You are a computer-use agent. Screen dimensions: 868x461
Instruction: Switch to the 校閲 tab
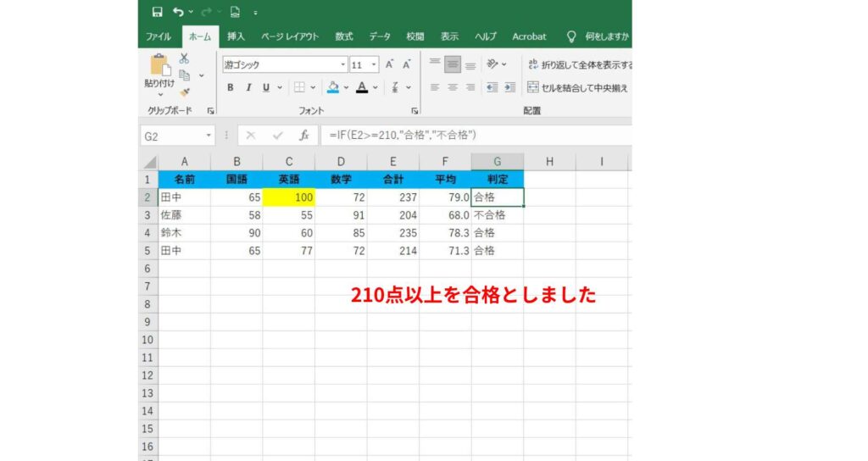415,36
